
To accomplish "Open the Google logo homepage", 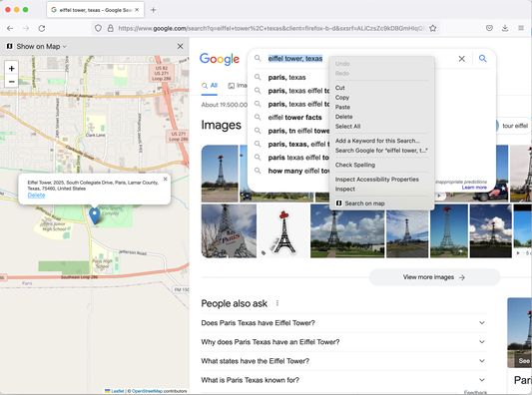I will click(220, 59).
